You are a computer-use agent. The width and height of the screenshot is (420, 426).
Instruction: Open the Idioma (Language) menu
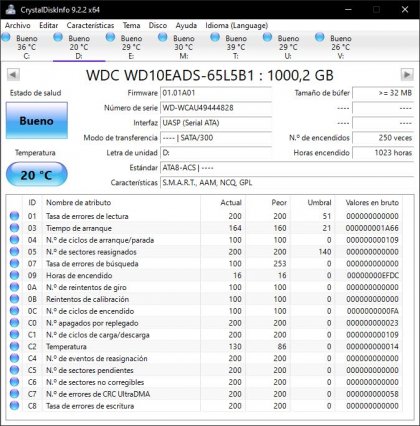click(x=236, y=25)
